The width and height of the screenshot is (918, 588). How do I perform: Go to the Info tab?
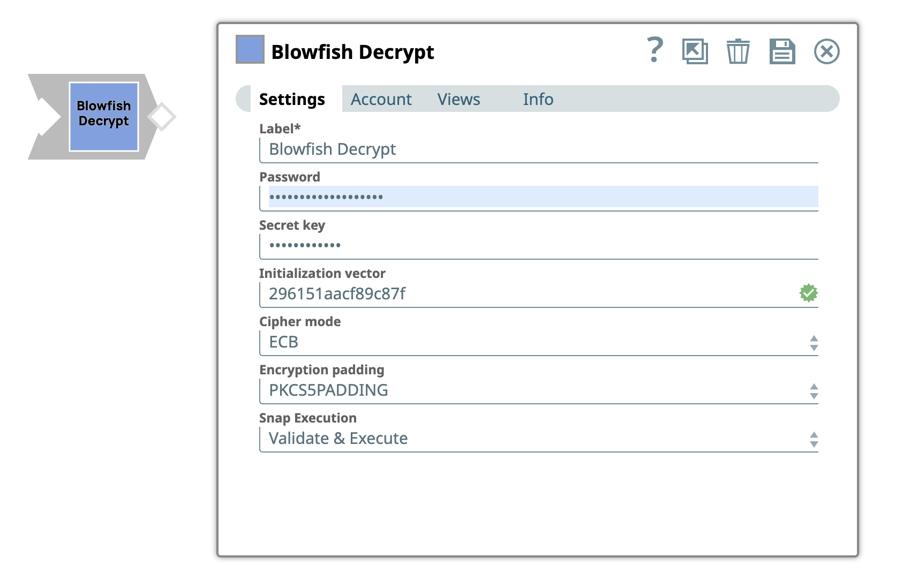pos(538,99)
